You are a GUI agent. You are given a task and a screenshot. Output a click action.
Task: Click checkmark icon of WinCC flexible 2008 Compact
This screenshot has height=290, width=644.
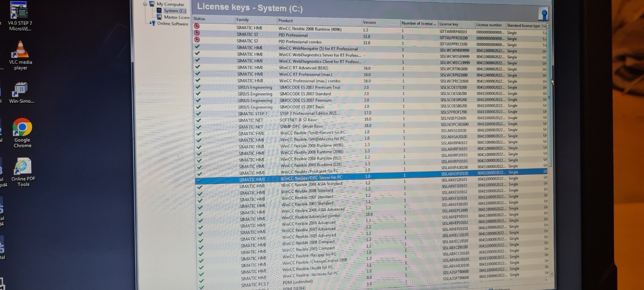pos(200,247)
